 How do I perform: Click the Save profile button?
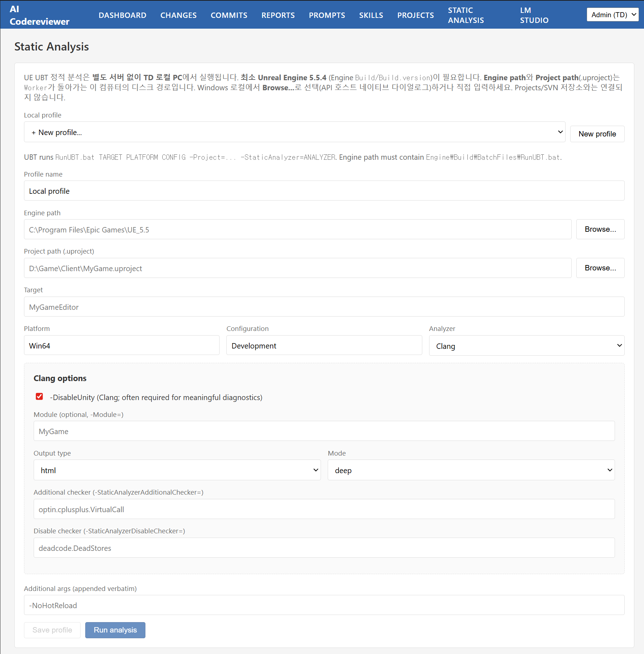pos(52,630)
